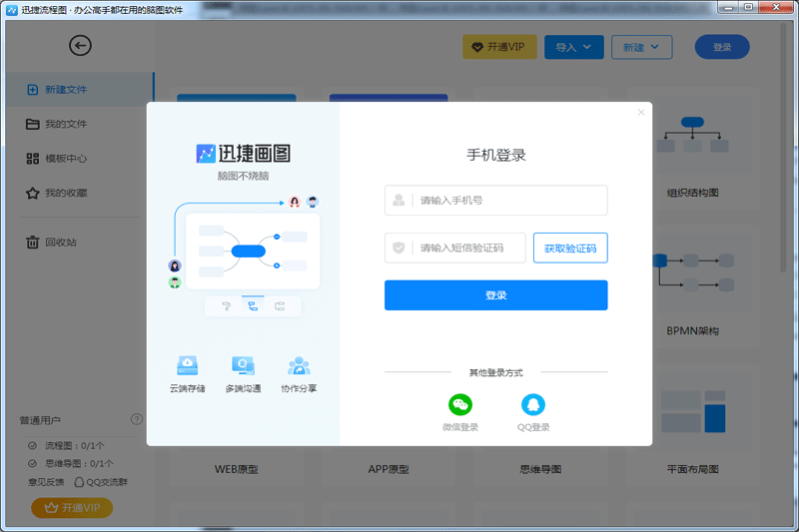This screenshot has width=799, height=532.
Task: Select 模板中心 in the sidebar
Action: [66, 158]
